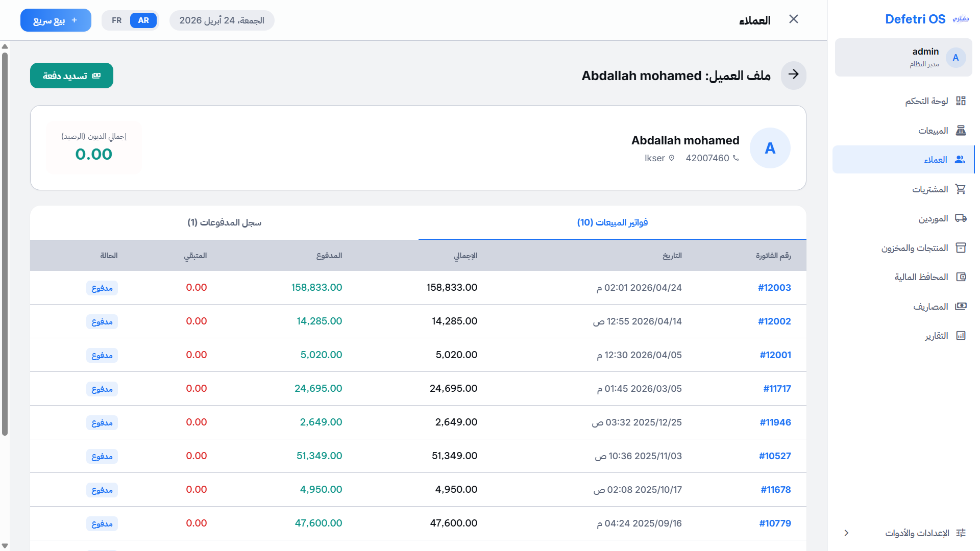Click the تسديد دفعة button
The height and width of the screenshot is (551, 980).
(71, 75)
